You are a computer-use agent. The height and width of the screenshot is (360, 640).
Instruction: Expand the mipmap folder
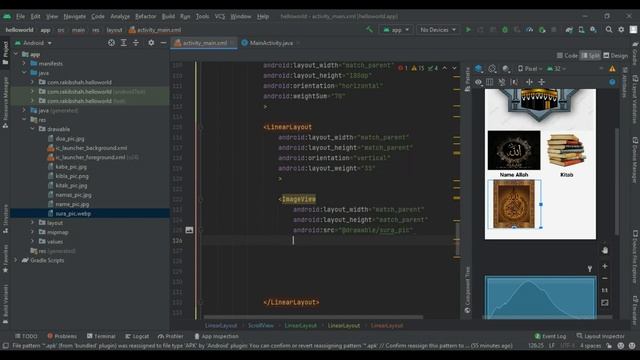32,232
